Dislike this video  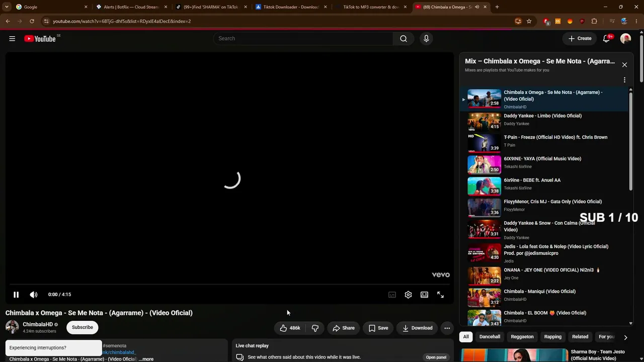tap(315, 328)
